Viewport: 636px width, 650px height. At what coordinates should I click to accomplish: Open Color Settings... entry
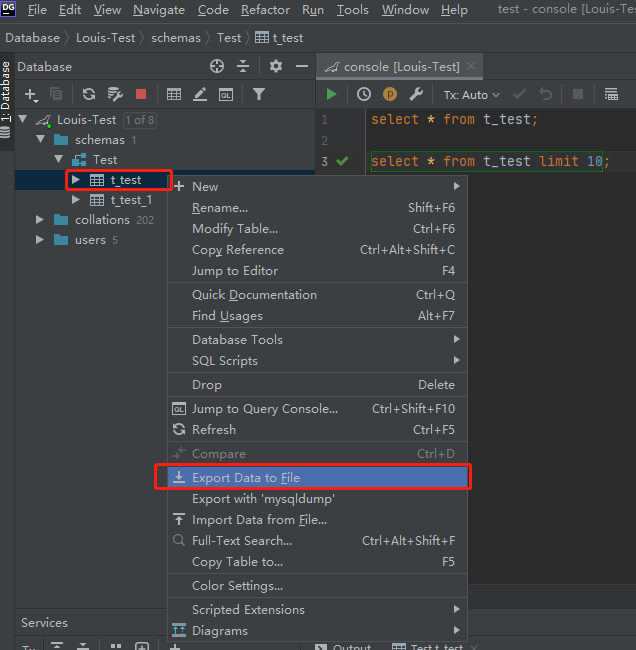[x=317, y=586]
